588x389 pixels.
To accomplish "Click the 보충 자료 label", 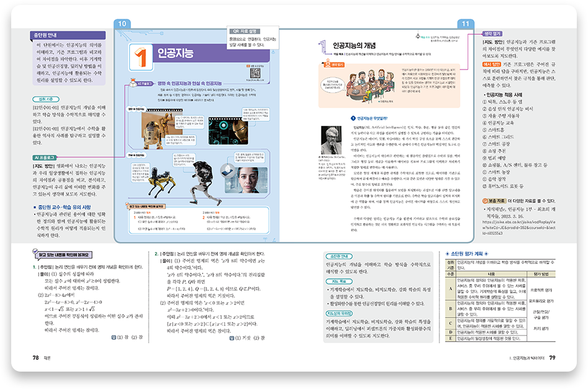I will point(497,201).
